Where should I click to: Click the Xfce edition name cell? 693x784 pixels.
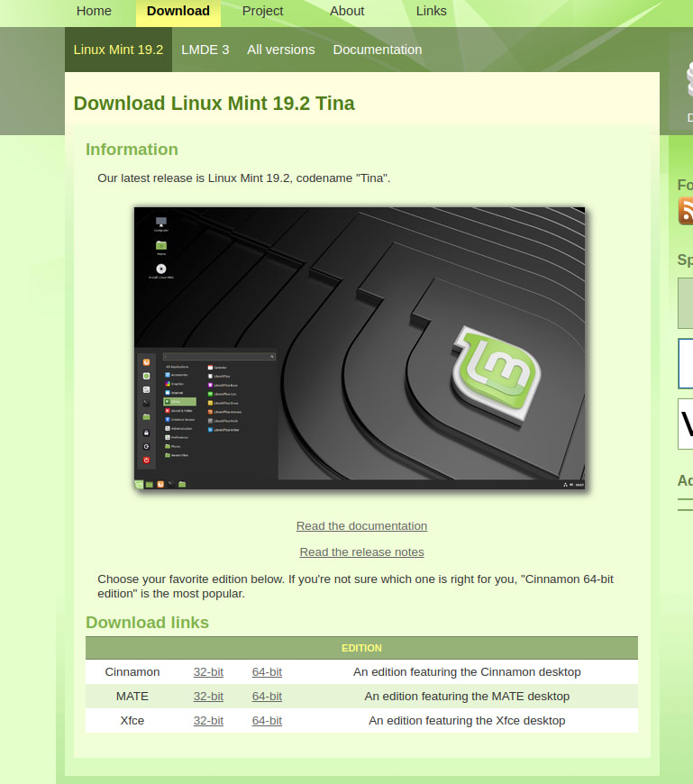[132, 721]
